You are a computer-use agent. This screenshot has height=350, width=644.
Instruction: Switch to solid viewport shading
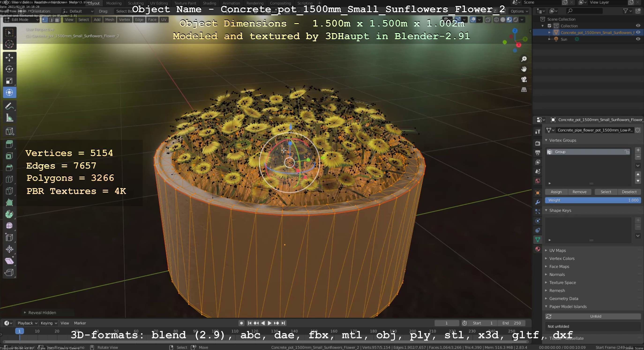click(503, 20)
